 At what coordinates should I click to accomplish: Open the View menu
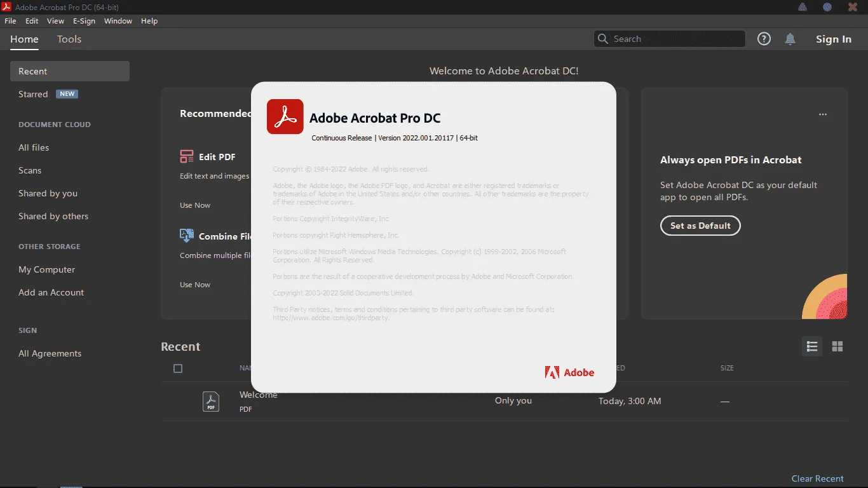pos(55,21)
